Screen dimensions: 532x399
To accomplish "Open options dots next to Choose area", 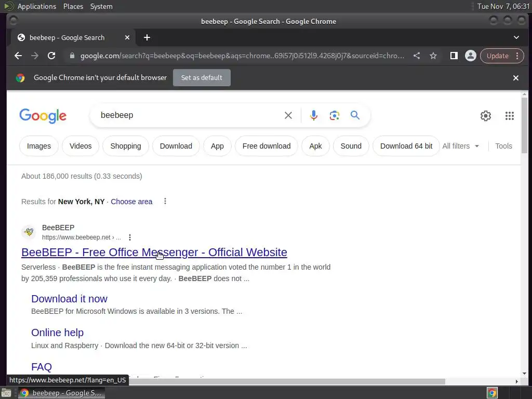I will [165, 201].
